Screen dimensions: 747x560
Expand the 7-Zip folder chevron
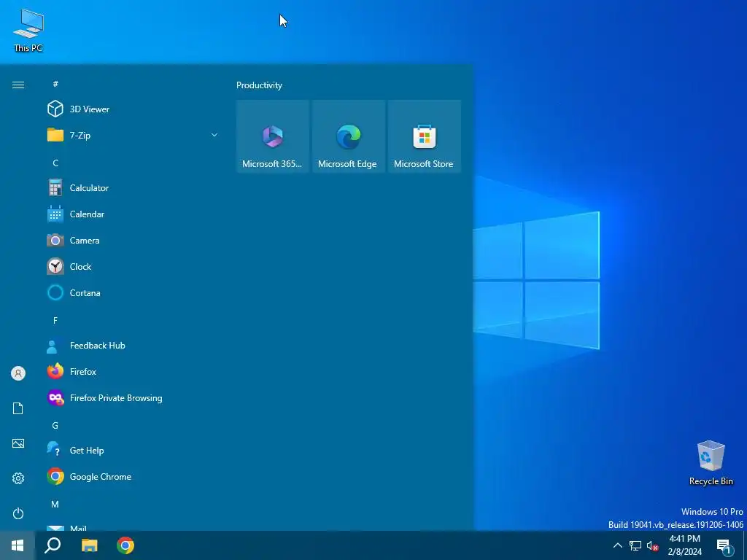coord(214,135)
